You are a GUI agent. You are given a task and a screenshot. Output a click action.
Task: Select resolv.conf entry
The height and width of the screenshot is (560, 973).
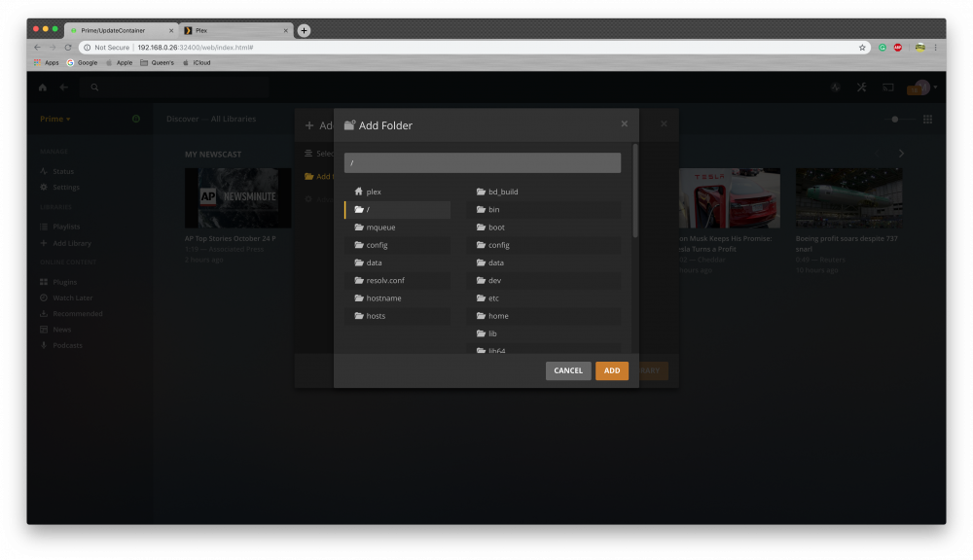[397, 280]
